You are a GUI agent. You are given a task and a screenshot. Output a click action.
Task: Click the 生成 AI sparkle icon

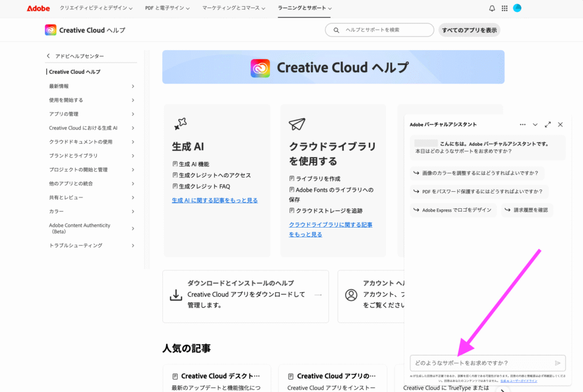180,123
